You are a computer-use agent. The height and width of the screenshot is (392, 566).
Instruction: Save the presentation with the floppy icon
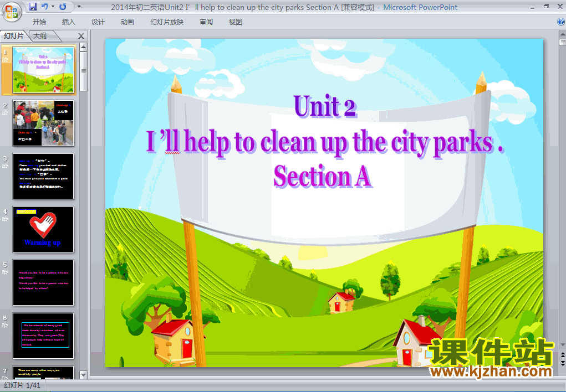[x=33, y=7]
